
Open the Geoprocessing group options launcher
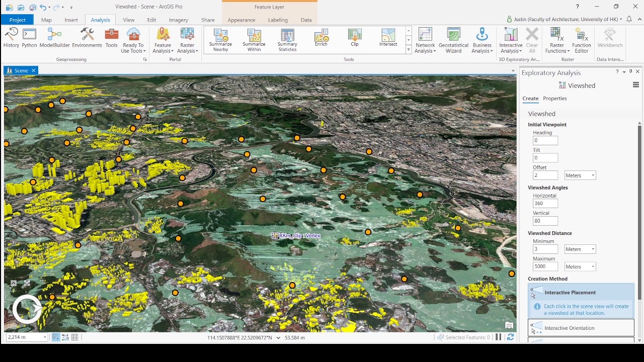(145, 59)
